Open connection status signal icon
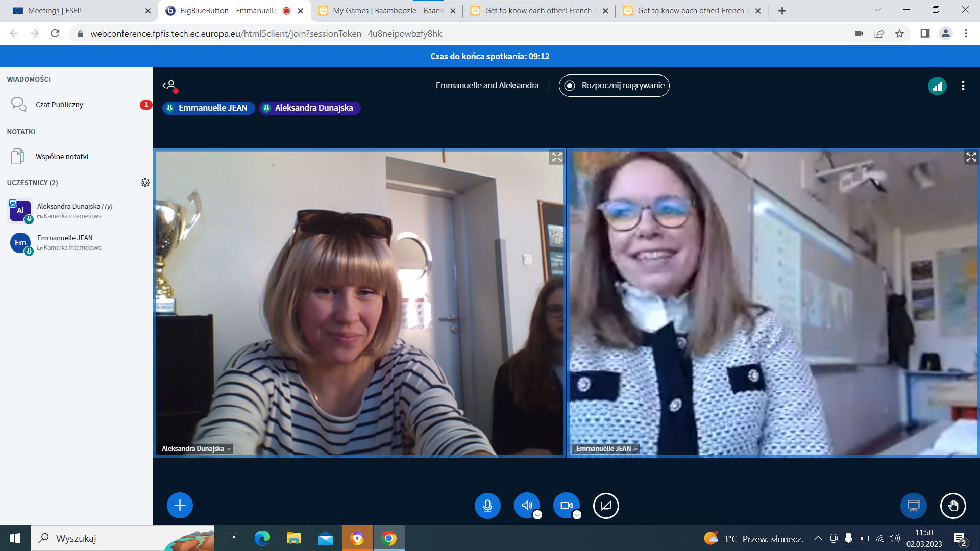 point(937,86)
